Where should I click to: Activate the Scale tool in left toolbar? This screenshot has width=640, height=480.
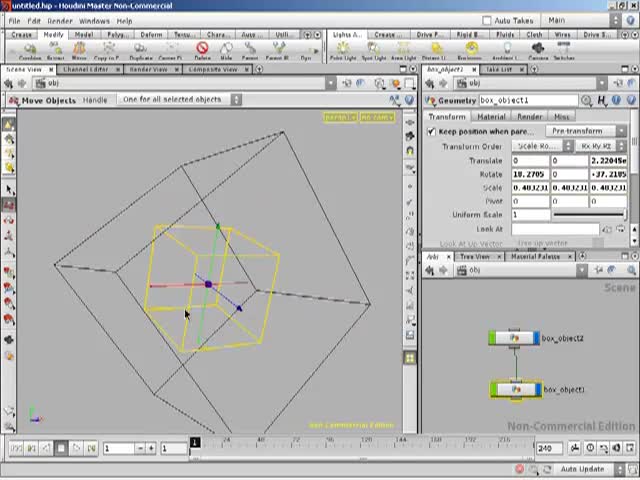point(9,236)
